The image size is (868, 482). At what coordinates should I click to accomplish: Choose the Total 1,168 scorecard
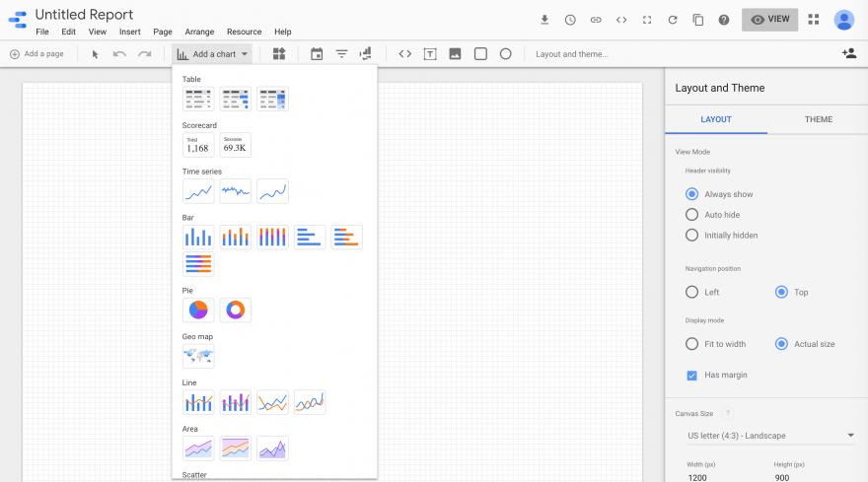198,145
